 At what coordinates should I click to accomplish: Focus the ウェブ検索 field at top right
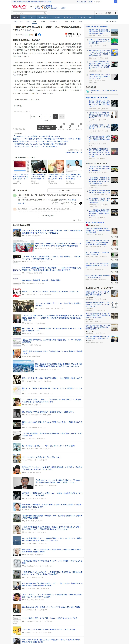click(x=103, y=2)
